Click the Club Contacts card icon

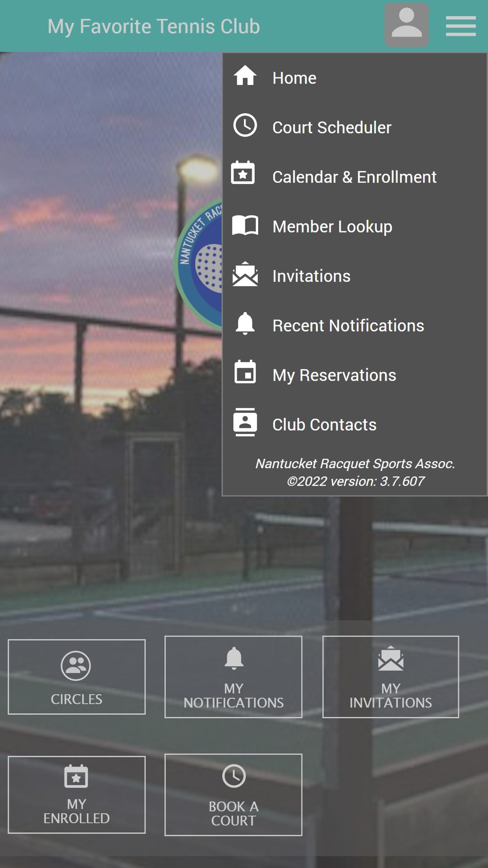[245, 422]
